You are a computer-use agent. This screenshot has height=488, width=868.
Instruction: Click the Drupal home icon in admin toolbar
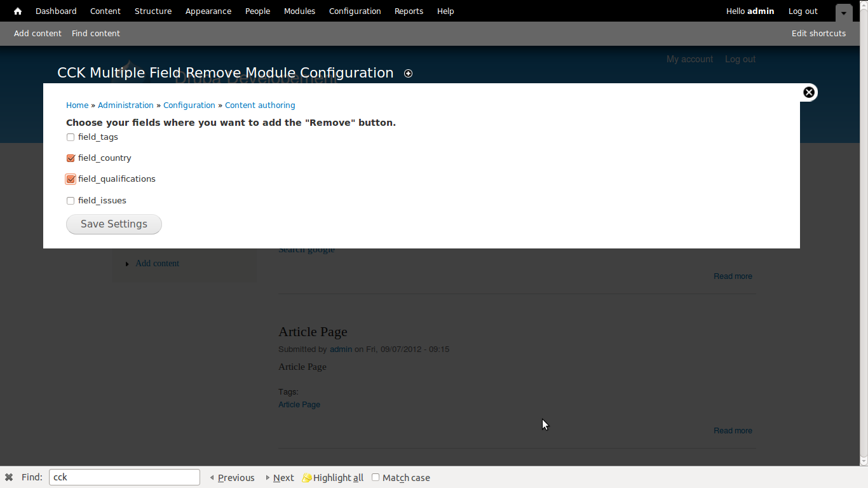[x=17, y=11]
